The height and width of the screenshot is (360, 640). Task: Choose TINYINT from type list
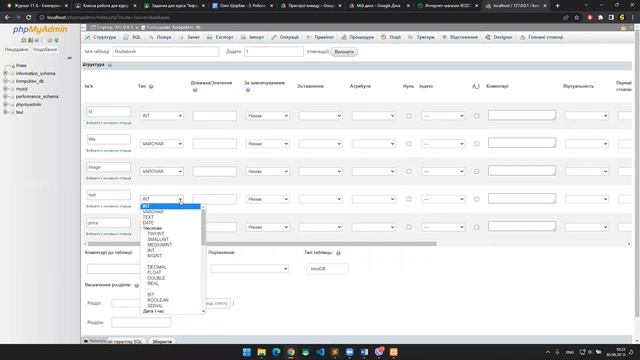tap(156, 234)
